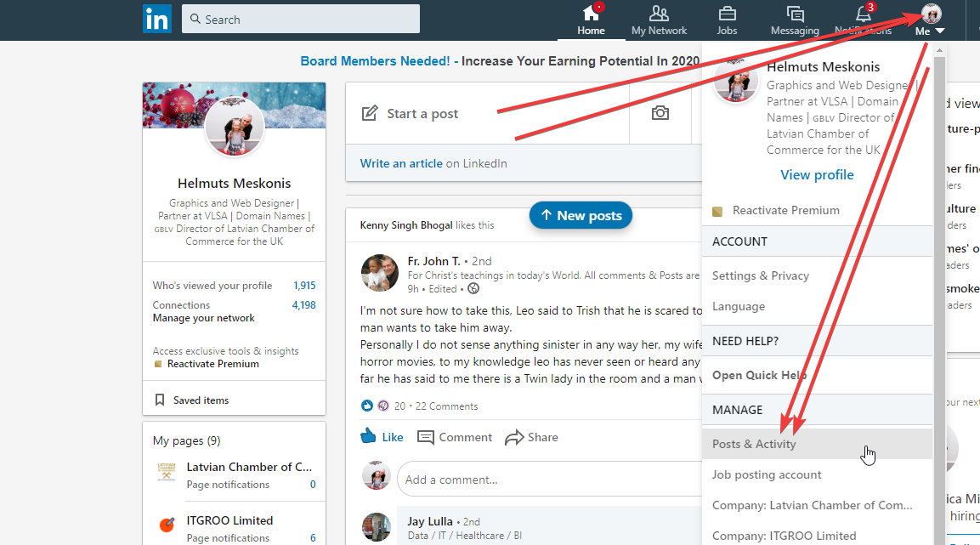Open Jay Lulla profile name

pos(430,521)
